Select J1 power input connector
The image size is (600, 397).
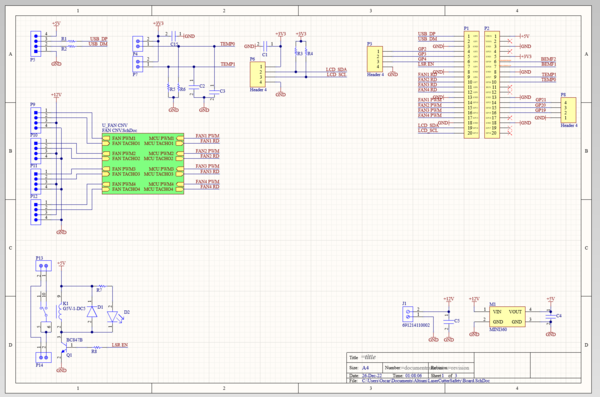pyautogui.click(x=408, y=314)
